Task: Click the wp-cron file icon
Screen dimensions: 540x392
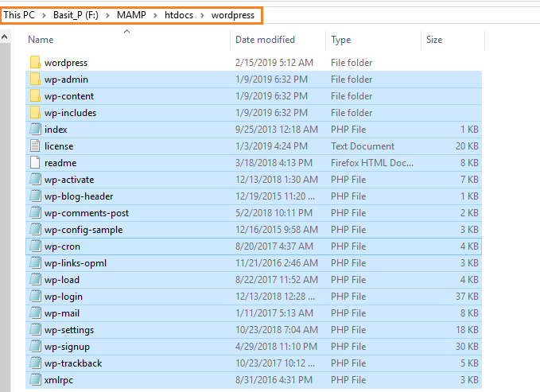Action: (x=35, y=246)
